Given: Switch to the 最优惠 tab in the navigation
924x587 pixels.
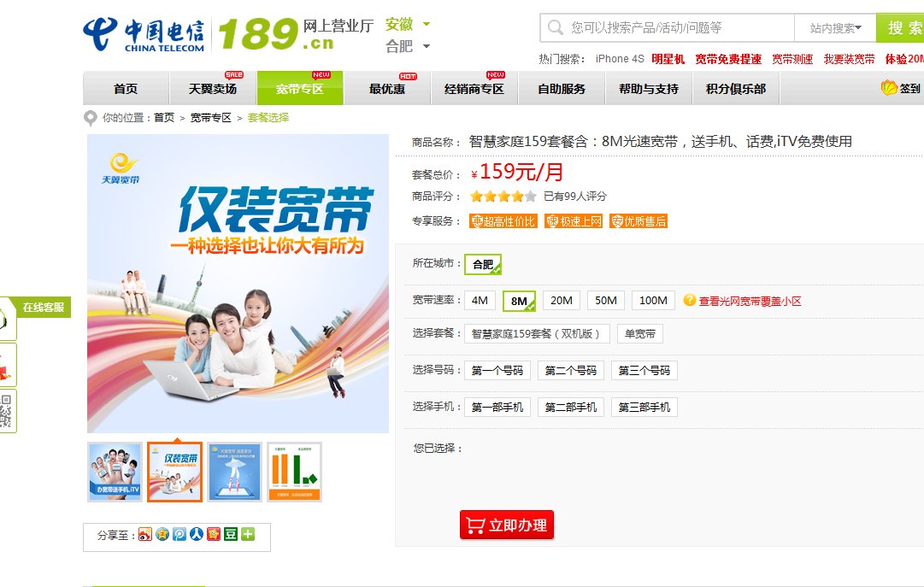Looking at the screenshot, I should pyautogui.click(x=386, y=88).
